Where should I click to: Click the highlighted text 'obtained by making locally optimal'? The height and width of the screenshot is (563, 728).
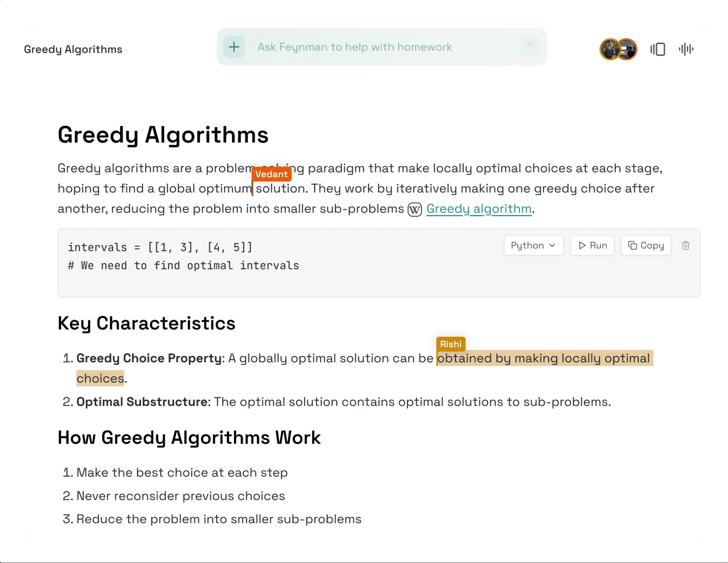pos(544,358)
